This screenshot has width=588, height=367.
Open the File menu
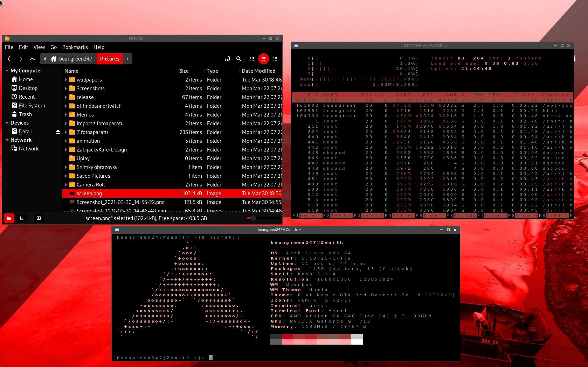pyautogui.click(x=9, y=47)
